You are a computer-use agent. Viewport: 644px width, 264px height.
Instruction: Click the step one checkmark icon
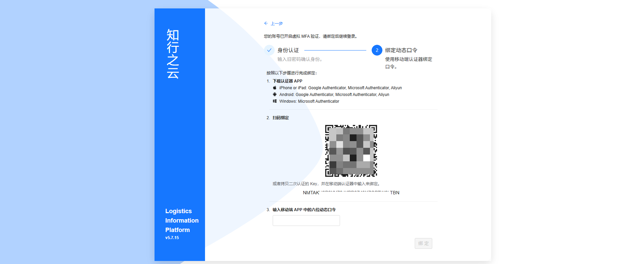pyautogui.click(x=269, y=50)
